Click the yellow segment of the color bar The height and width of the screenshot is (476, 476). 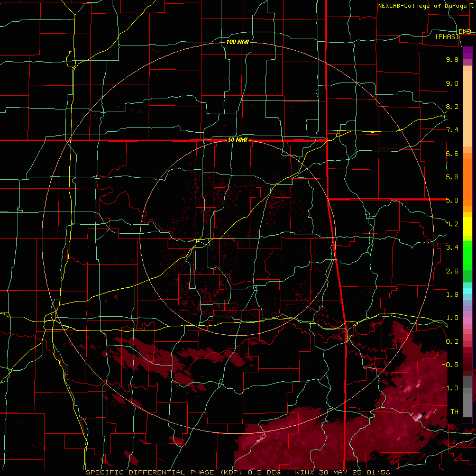point(467,226)
